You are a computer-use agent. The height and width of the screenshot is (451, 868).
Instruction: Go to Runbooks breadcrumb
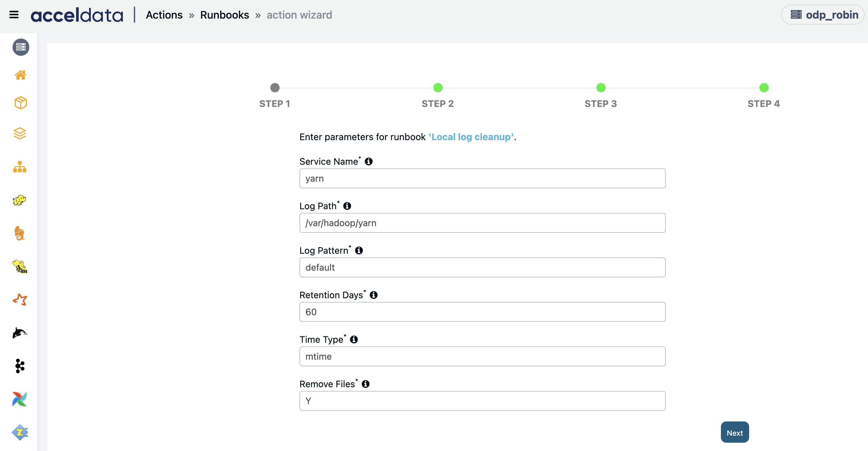(x=224, y=15)
